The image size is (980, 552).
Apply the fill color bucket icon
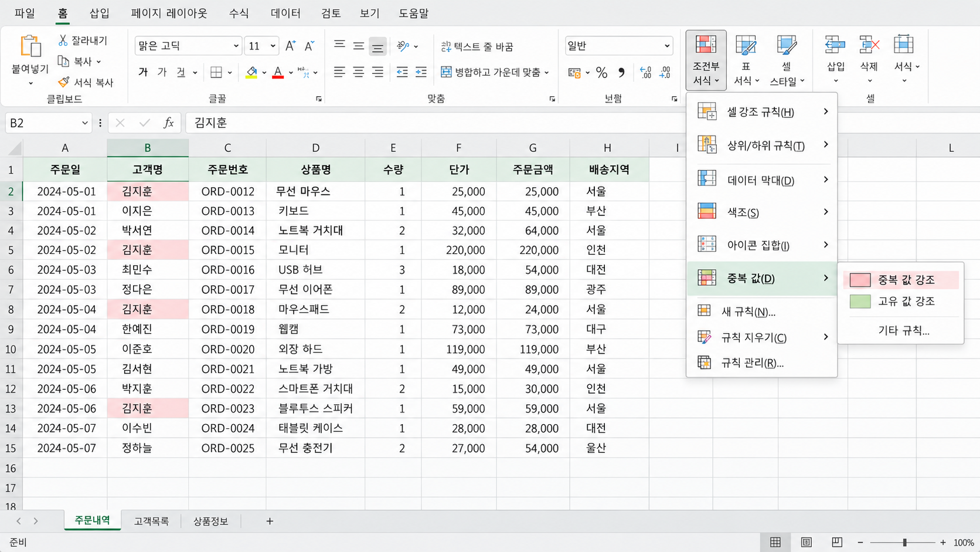(x=251, y=72)
